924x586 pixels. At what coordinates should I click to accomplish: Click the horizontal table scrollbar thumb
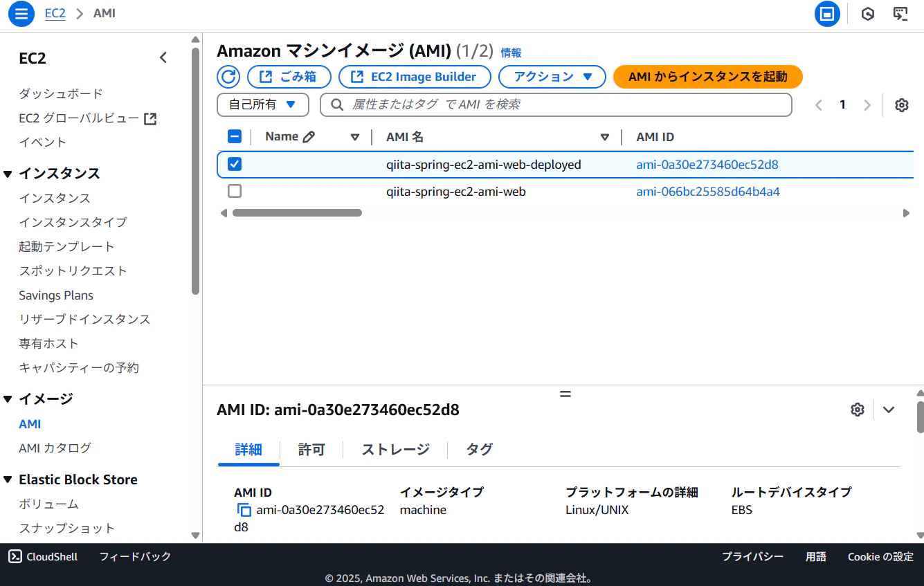coord(297,213)
